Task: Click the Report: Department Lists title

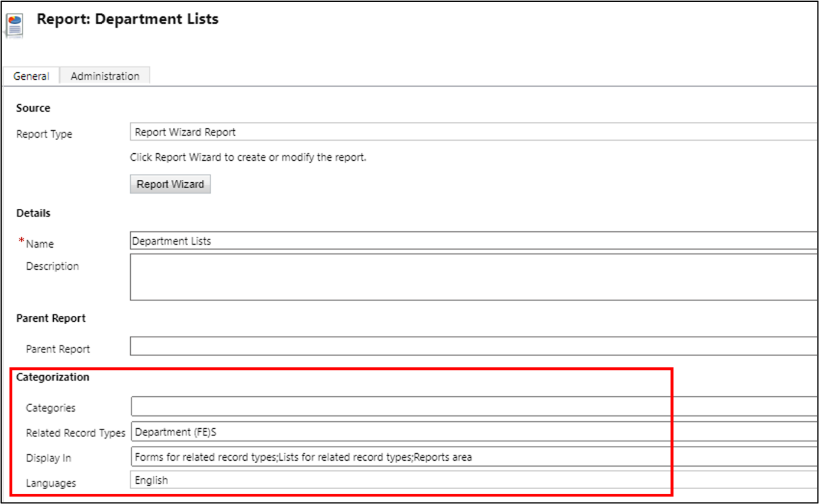Action: (x=127, y=19)
